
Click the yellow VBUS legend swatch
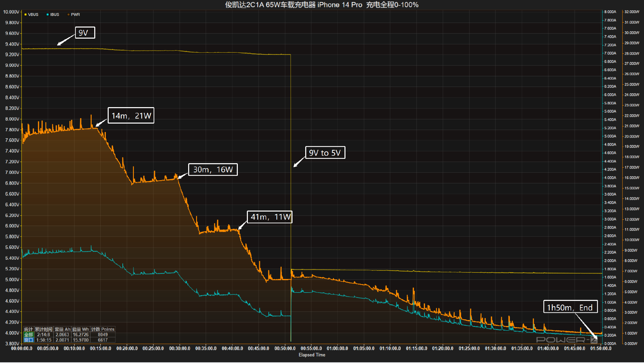click(25, 15)
